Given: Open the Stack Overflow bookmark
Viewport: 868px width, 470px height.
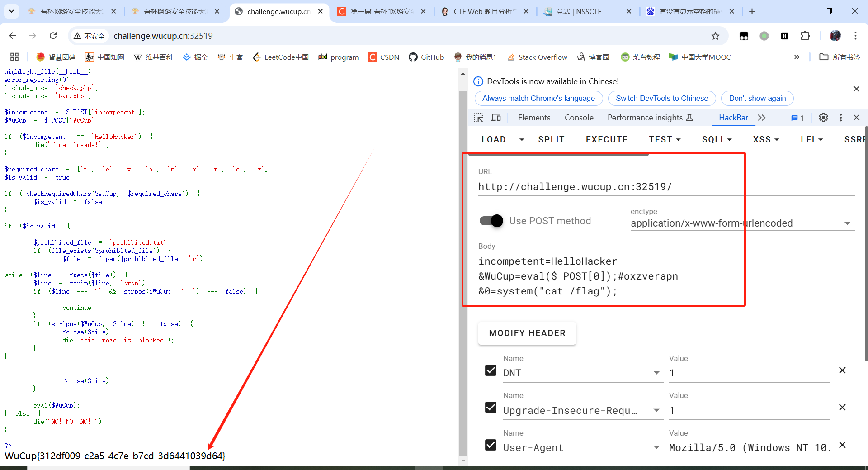Looking at the screenshot, I should (537, 57).
